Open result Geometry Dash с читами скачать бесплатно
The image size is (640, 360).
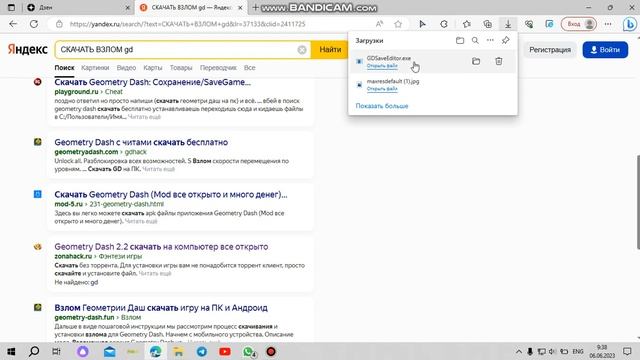[141, 142]
